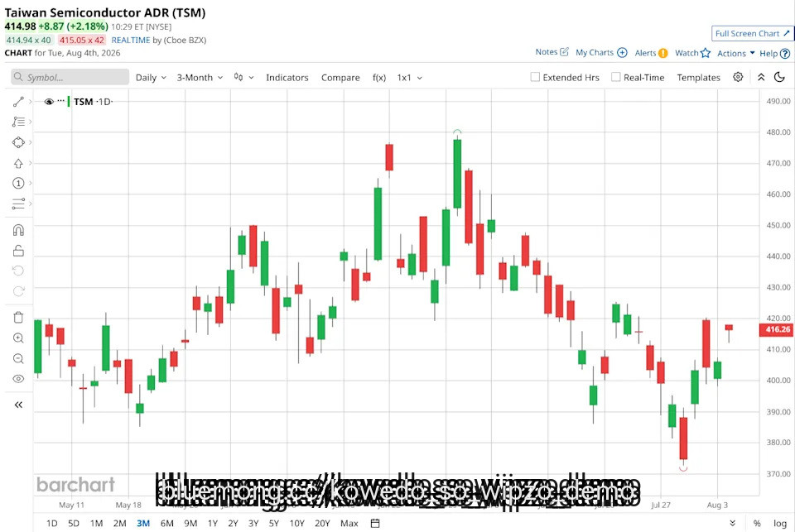The image size is (795, 532).
Task: Expand shapes tool submenu arrow
Action: pos(31,142)
